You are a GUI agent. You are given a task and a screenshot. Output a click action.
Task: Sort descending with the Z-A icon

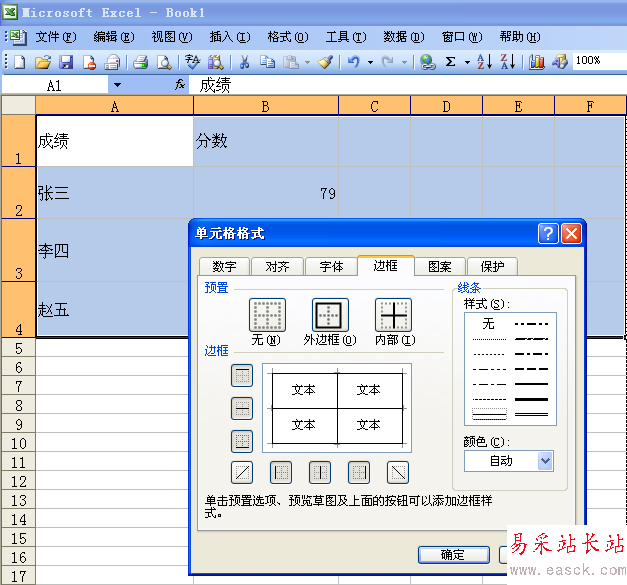[508, 62]
